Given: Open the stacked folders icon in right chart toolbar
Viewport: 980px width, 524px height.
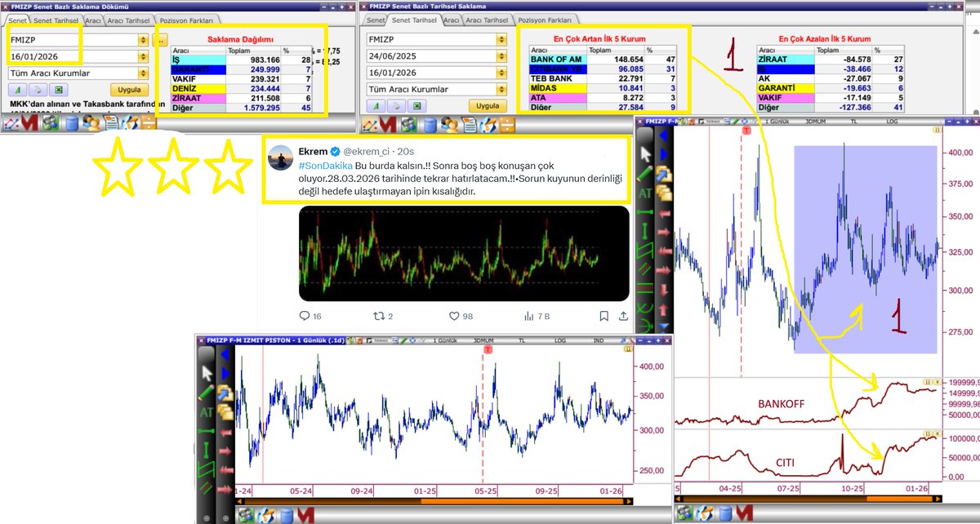Looking at the screenshot, I should pos(664,193).
